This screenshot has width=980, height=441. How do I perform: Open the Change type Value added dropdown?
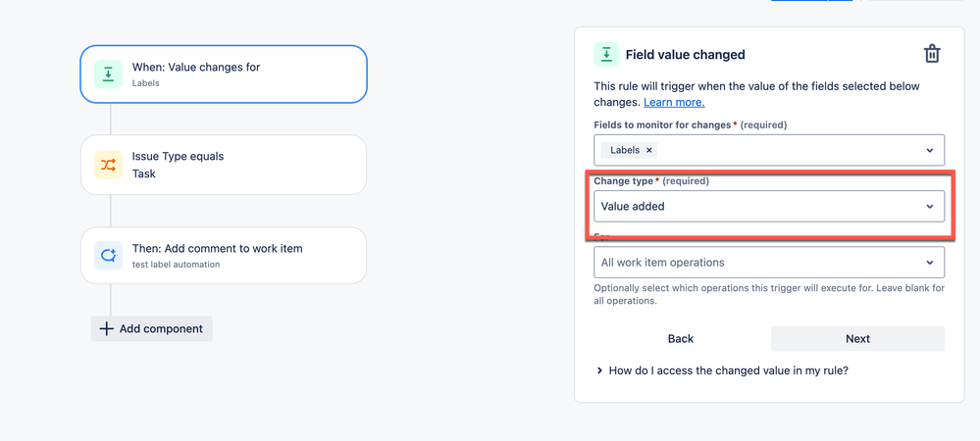click(x=769, y=206)
